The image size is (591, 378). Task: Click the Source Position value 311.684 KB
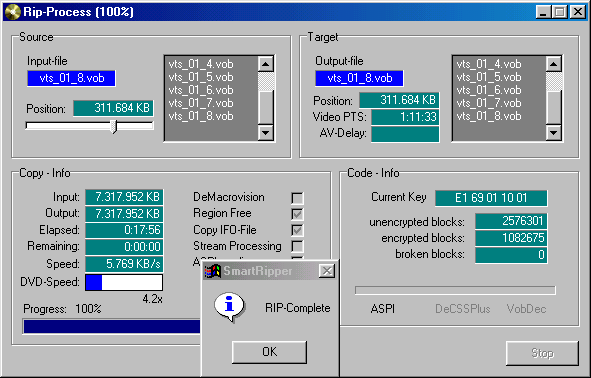click(x=113, y=108)
